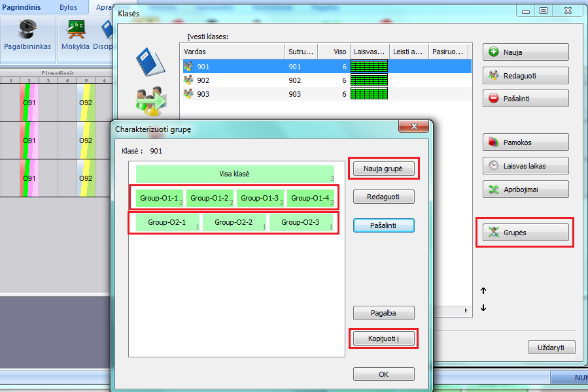Click the people icon in Klasės sidebar

point(150,100)
